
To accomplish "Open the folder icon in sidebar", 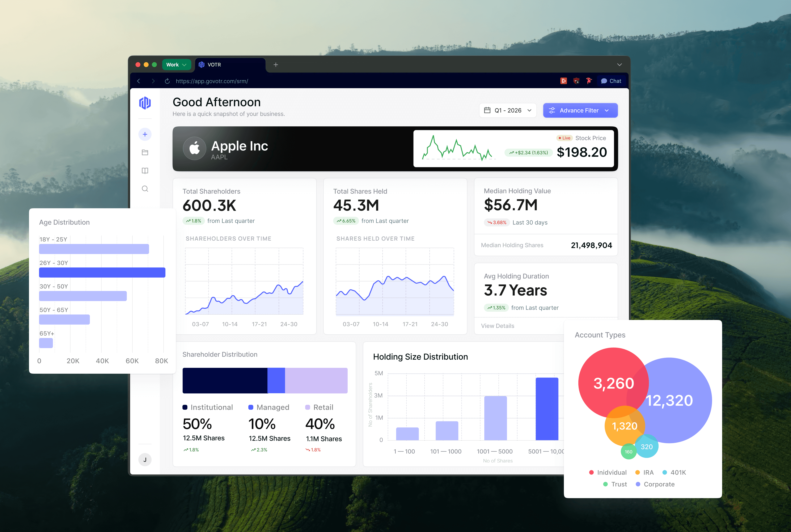I will coord(145,152).
